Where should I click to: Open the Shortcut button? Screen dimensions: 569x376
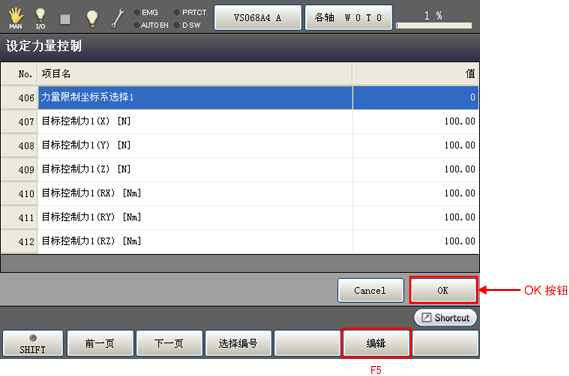(x=445, y=318)
